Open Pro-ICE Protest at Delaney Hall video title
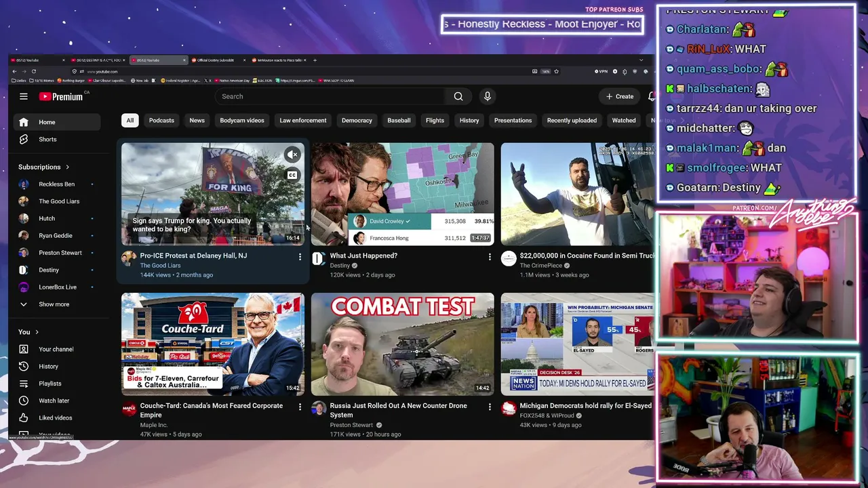The width and height of the screenshot is (868, 488). [x=193, y=256]
